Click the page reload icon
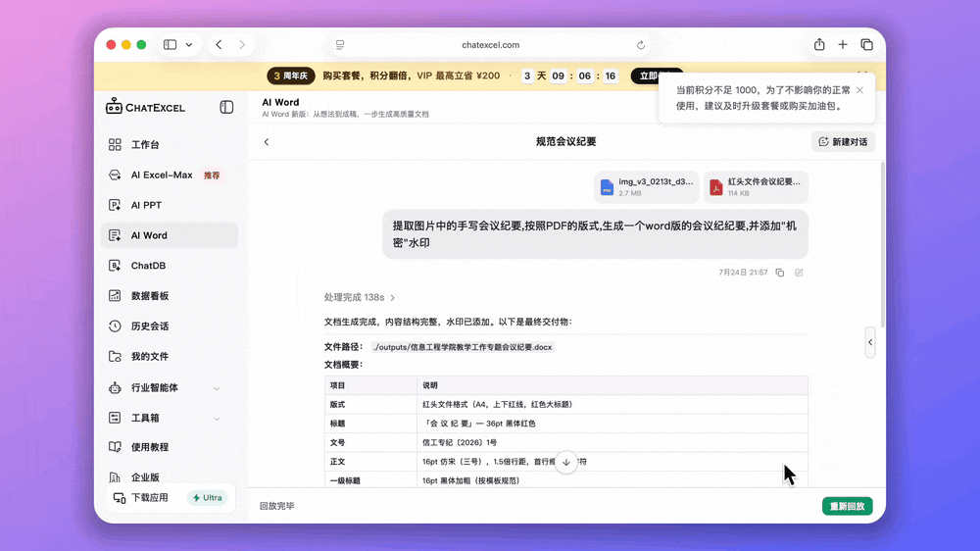The image size is (980, 551). 641,45
